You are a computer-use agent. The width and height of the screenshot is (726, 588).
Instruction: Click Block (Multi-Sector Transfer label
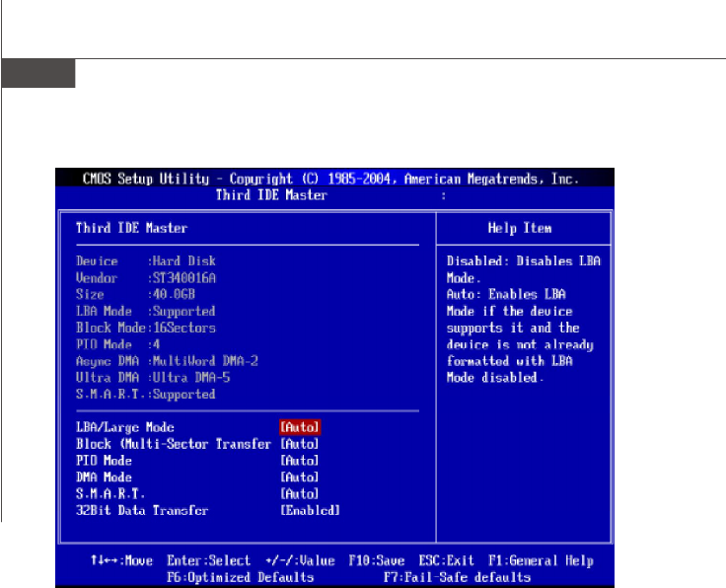[174, 444]
